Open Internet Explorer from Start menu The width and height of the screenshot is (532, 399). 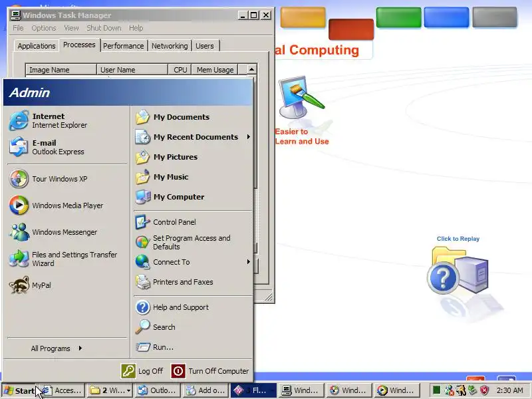click(x=67, y=120)
